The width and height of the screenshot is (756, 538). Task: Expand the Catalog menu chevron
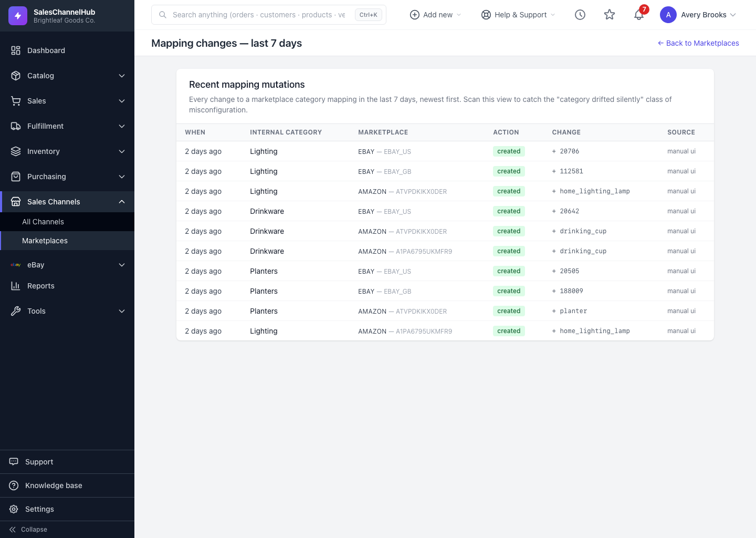pyautogui.click(x=122, y=76)
